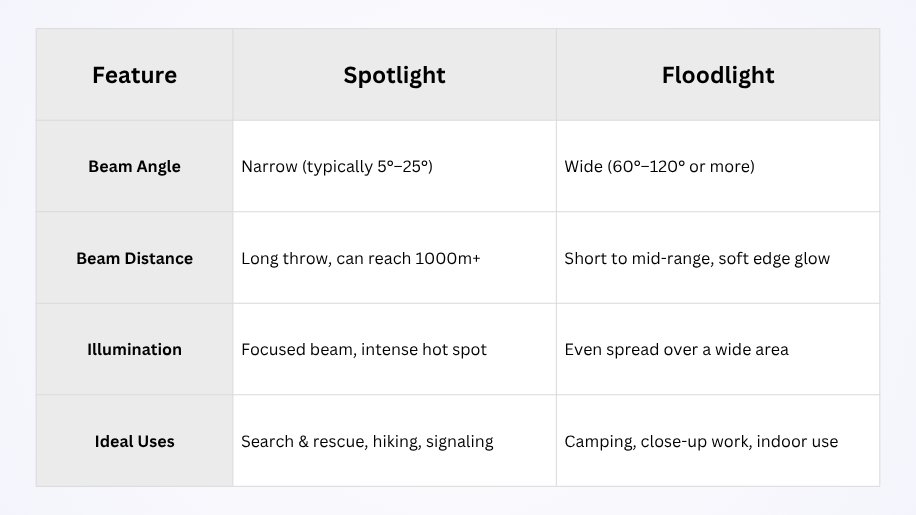This screenshot has width=916, height=515.
Task: Click the '1000m+' distance value
Action: point(447,258)
